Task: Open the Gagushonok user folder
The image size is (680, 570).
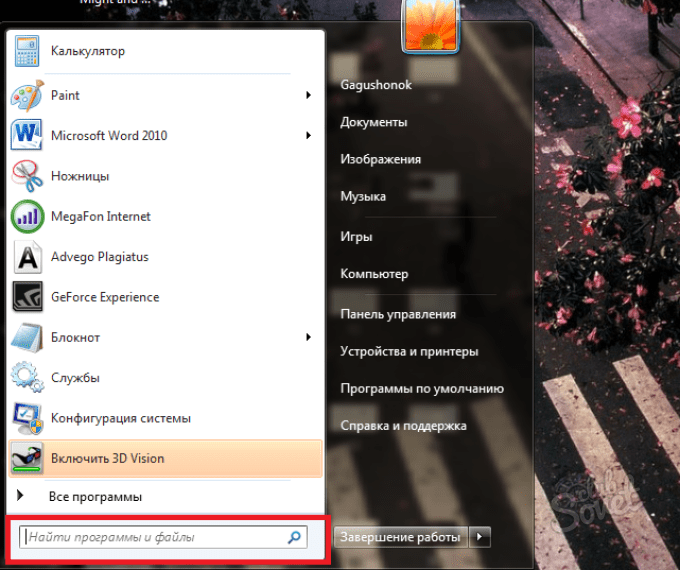Action: click(376, 85)
